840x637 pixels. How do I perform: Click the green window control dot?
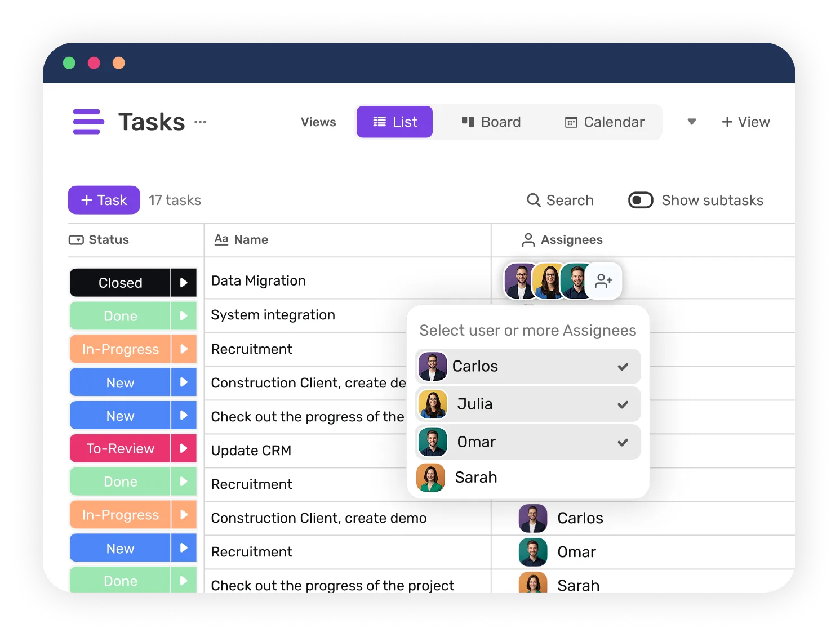69,63
